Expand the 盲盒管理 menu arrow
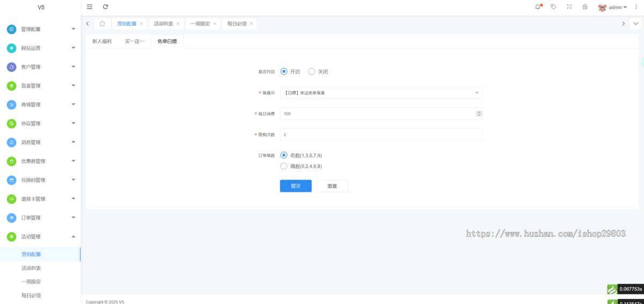Viewport: 644px width, 304px height. (x=74, y=86)
